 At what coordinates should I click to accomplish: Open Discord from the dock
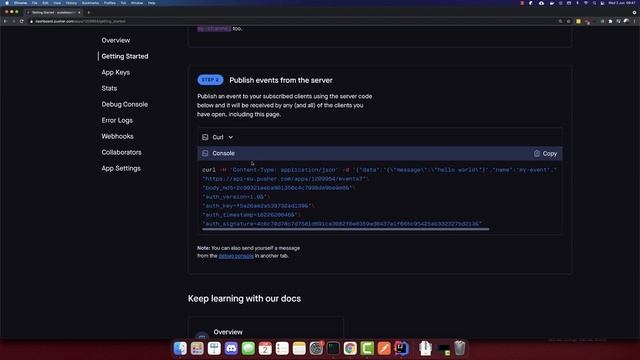[231, 348]
